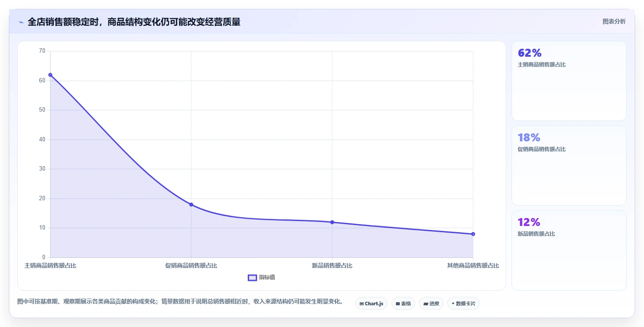Select the data point for 其他商品销售额占比

(x=473, y=234)
